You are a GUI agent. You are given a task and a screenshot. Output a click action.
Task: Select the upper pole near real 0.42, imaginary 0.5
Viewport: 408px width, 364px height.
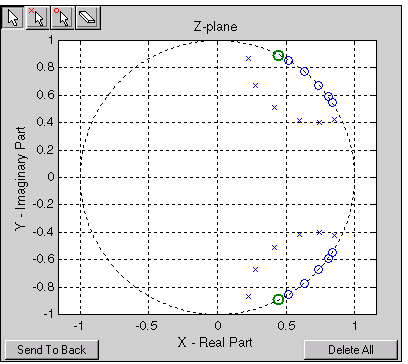(274, 108)
